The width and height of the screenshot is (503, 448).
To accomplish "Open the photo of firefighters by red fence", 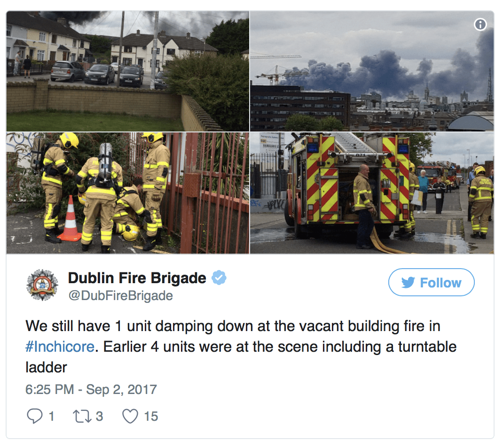I will tap(128, 193).
